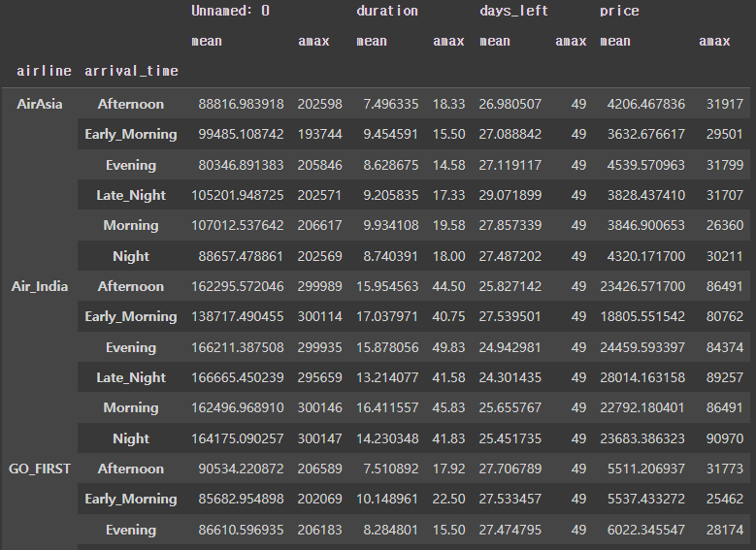Click duration amax 19.58
This screenshot has width=756, height=550.
449,226
